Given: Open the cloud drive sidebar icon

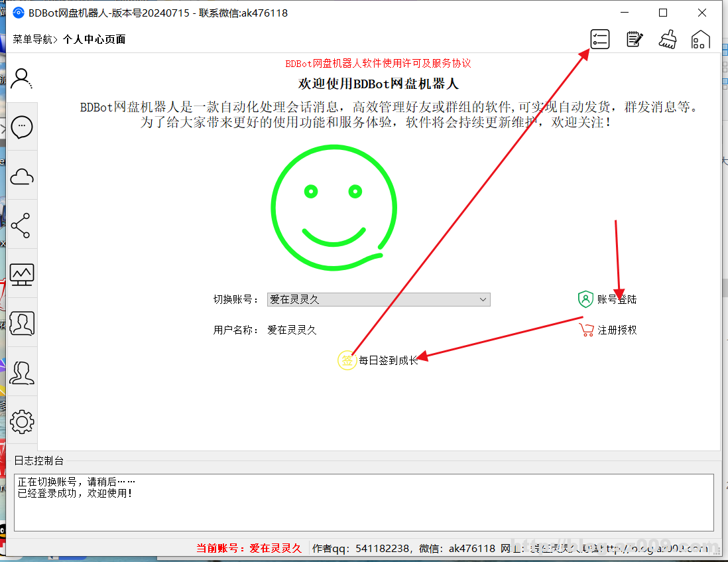Looking at the screenshot, I should pyautogui.click(x=22, y=176).
